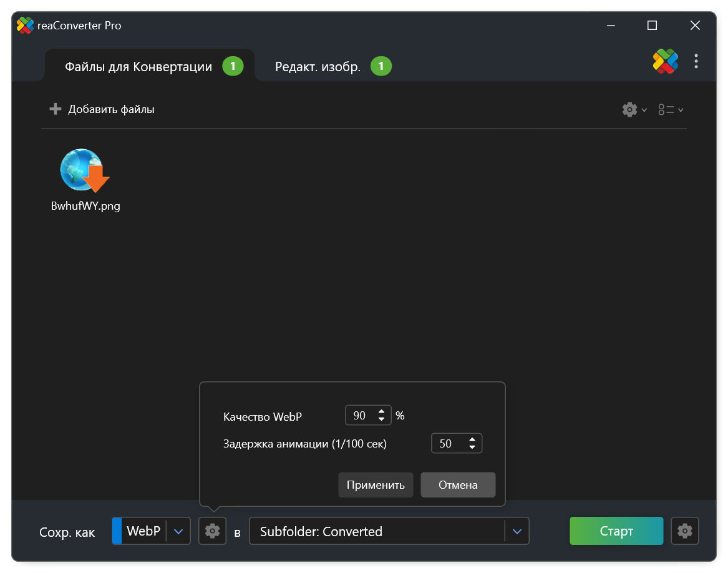Increase animation delay with up arrow
This screenshot has width=728, height=573.
click(472, 439)
